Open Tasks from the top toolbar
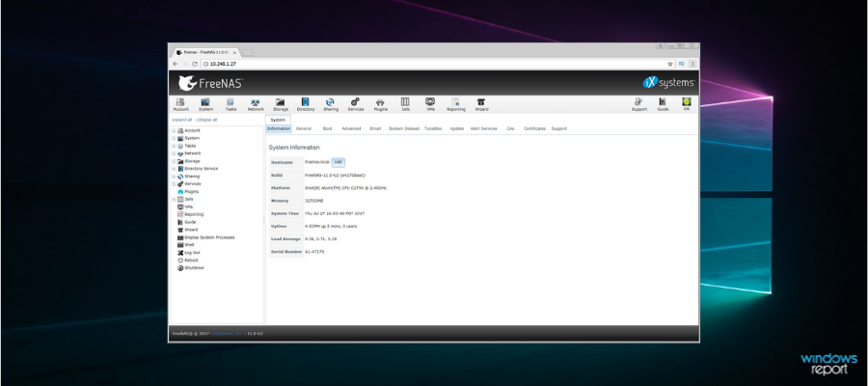Viewport: 868px width, 386px height. [x=231, y=104]
